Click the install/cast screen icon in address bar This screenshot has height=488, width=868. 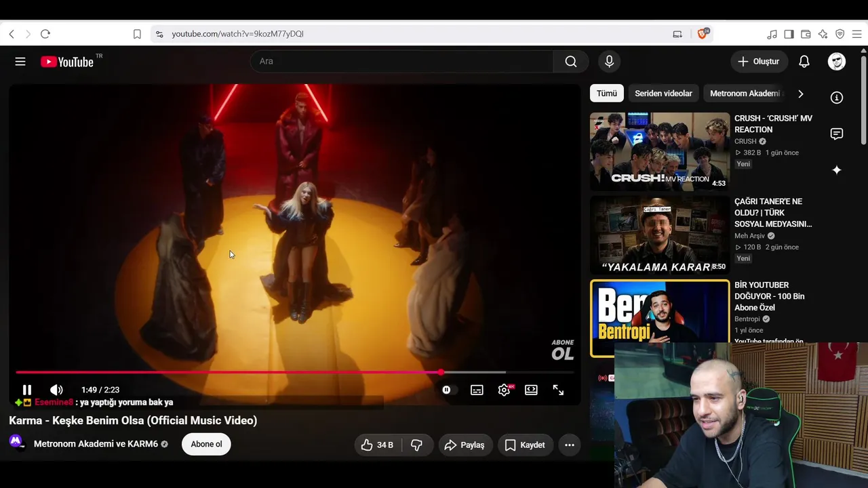coord(677,34)
